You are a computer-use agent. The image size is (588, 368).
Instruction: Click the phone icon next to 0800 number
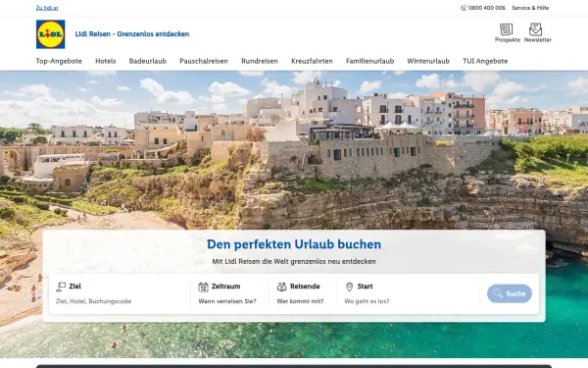point(464,8)
